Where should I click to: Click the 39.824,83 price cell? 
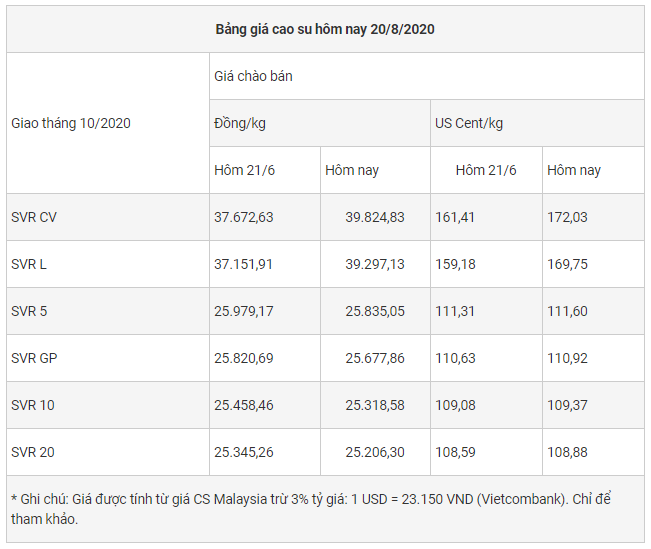point(375,217)
